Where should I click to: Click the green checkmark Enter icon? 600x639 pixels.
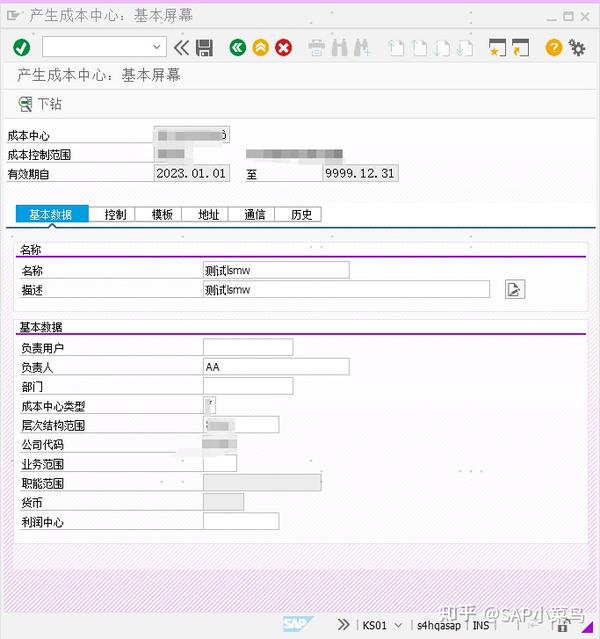point(22,48)
